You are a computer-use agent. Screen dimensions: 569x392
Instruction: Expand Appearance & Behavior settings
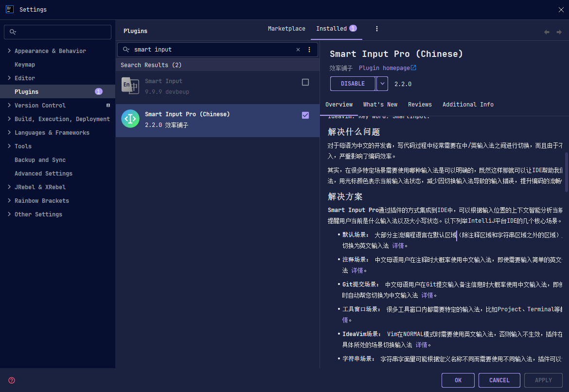click(x=9, y=51)
